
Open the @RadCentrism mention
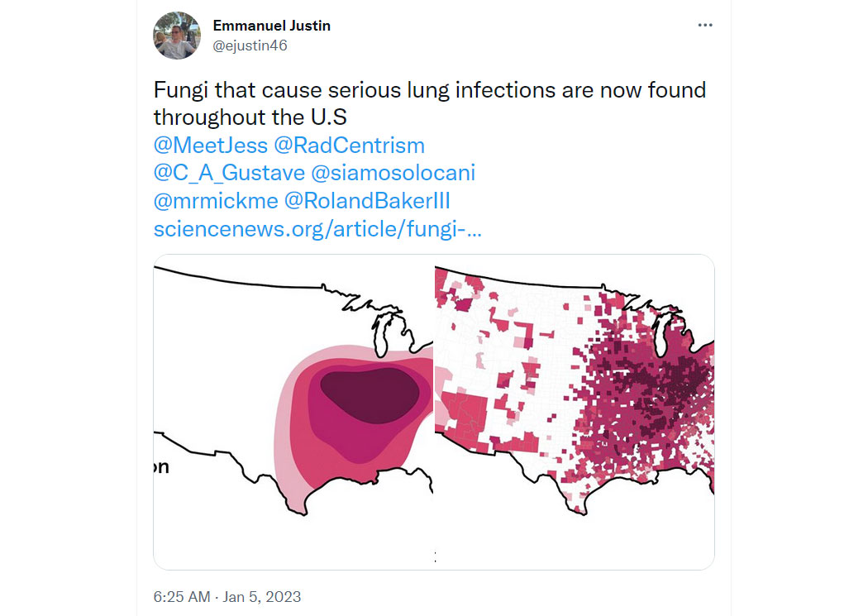(x=350, y=146)
